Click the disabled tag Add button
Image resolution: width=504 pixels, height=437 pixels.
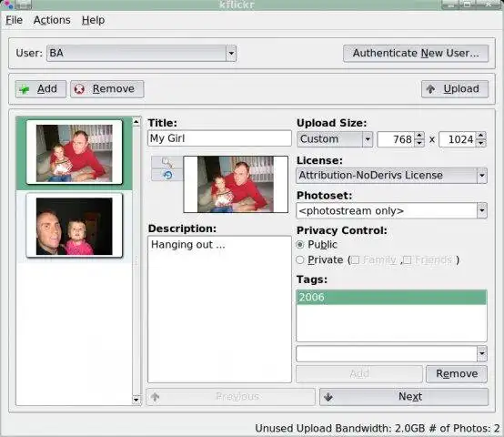pyautogui.click(x=359, y=373)
